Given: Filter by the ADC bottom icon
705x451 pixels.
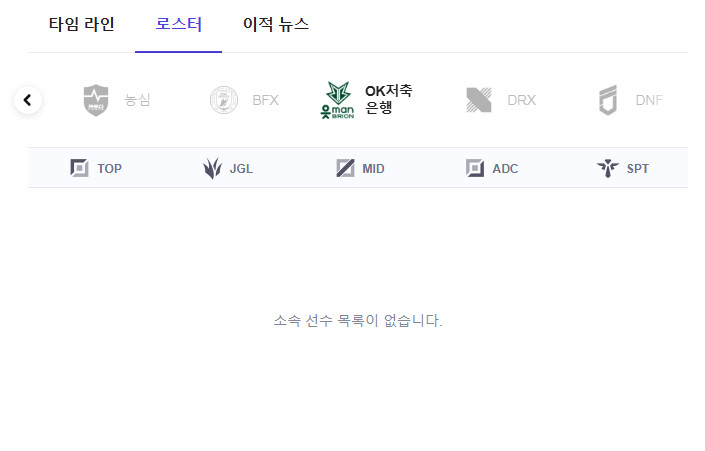Looking at the screenshot, I should [x=475, y=168].
